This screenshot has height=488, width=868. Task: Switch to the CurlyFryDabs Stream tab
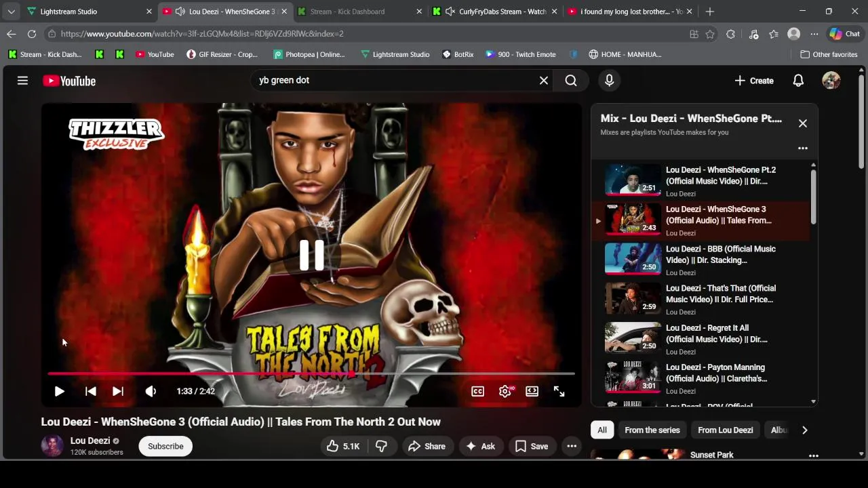click(495, 12)
